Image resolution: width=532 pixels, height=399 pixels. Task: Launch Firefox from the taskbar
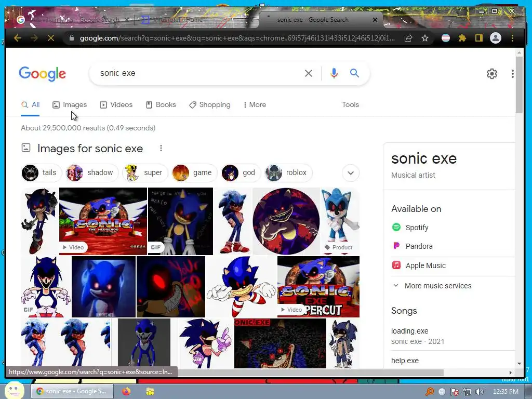[x=126, y=391]
